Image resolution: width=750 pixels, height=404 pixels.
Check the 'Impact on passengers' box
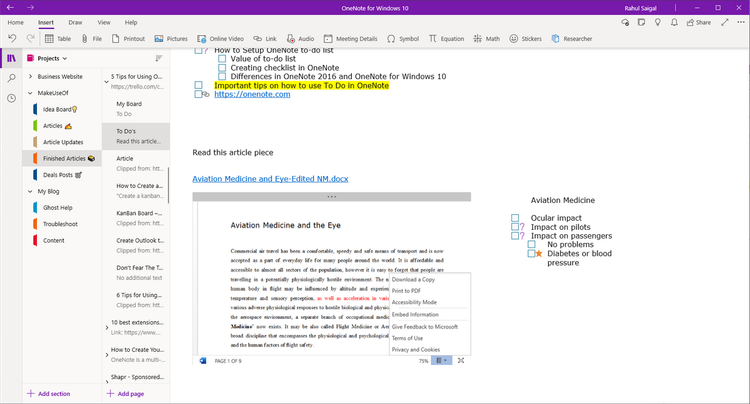[x=515, y=236]
